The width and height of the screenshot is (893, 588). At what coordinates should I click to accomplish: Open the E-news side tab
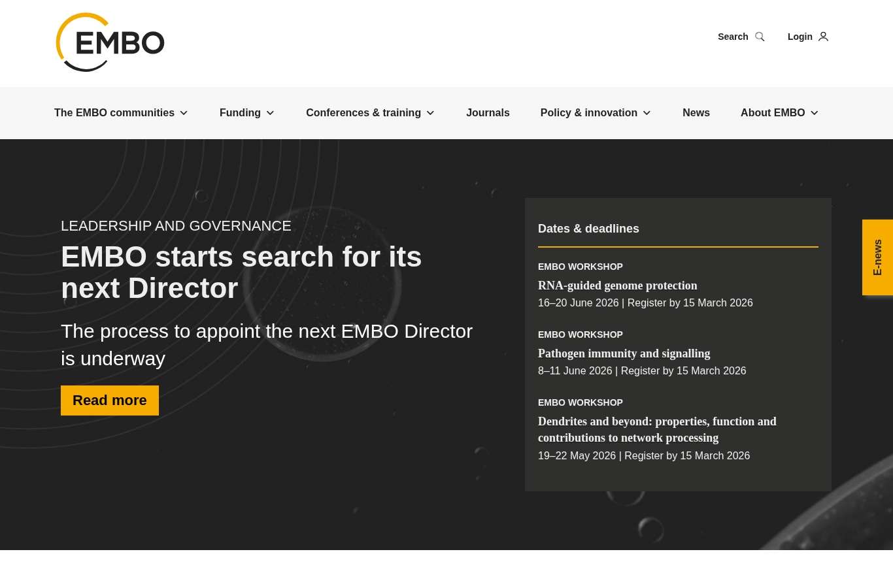tap(877, 257)
